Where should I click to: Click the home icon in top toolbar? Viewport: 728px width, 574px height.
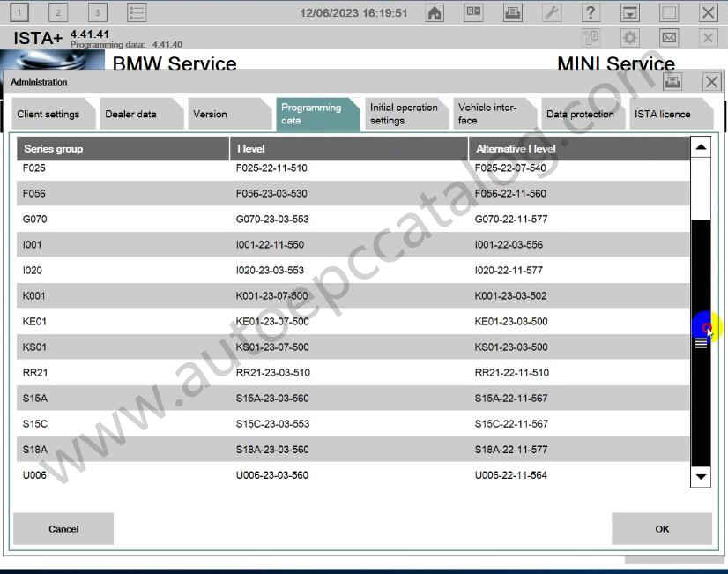[435, 12]
